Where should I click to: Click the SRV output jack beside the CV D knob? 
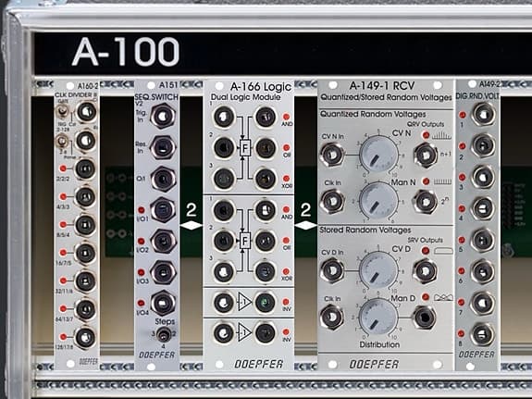(x=425, y=271)
